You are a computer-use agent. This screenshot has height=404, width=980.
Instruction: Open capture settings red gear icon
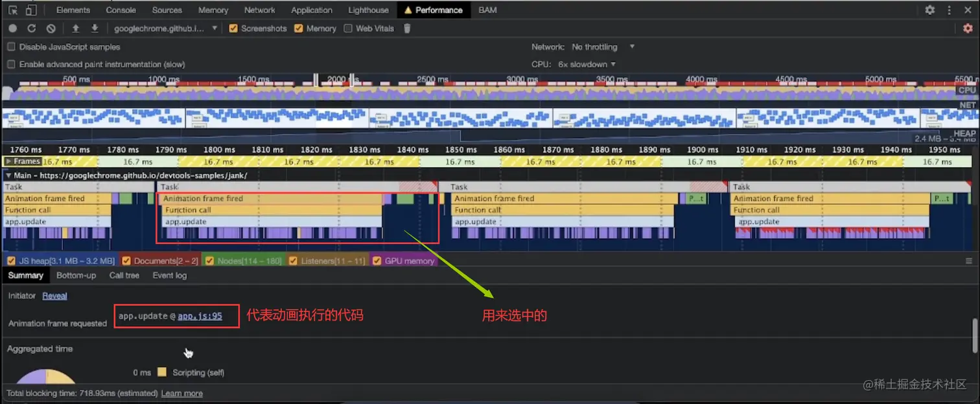(x=968, y=28)
